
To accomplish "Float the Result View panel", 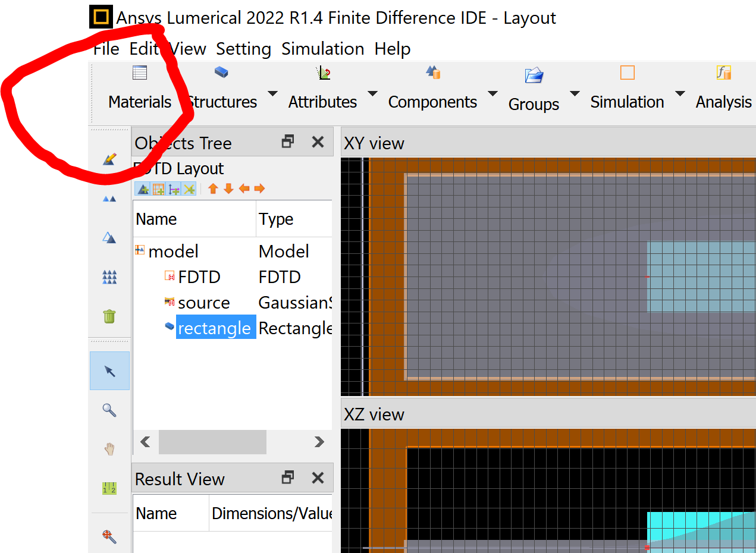I will point(288,477).
